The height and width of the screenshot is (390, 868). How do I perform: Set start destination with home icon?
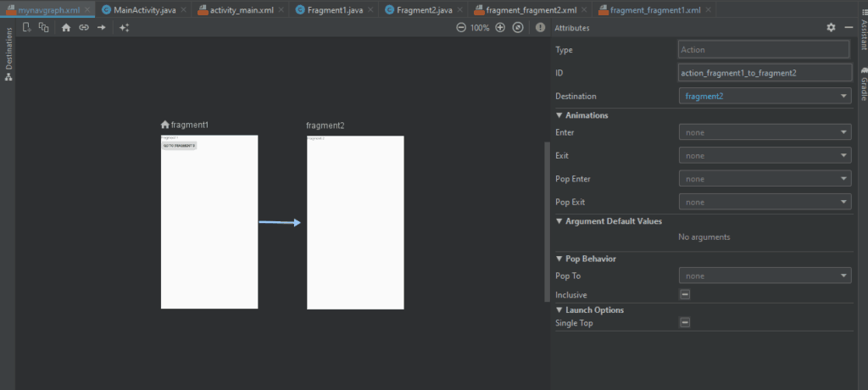[66, 27]
